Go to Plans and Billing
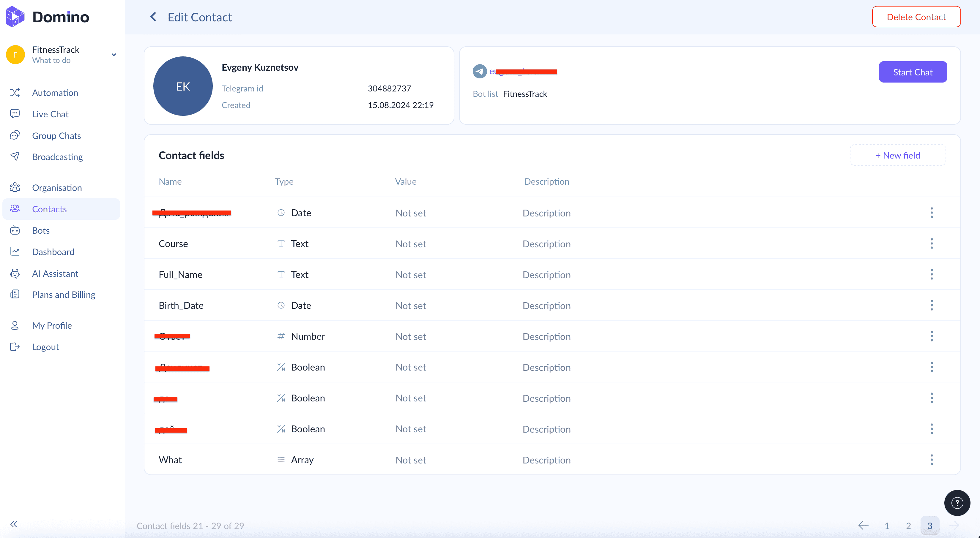This screenshot has width=980, height=538. [64, 294]
